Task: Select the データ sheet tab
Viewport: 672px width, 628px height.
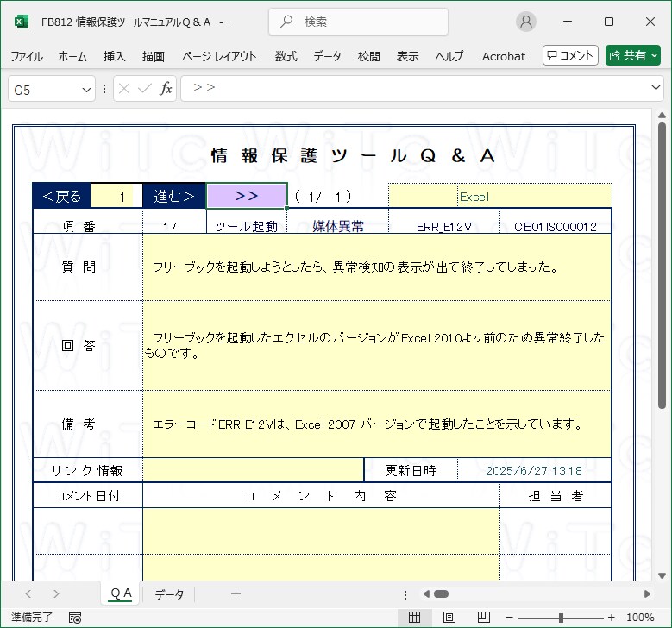Action: click(x=169, y=594)
